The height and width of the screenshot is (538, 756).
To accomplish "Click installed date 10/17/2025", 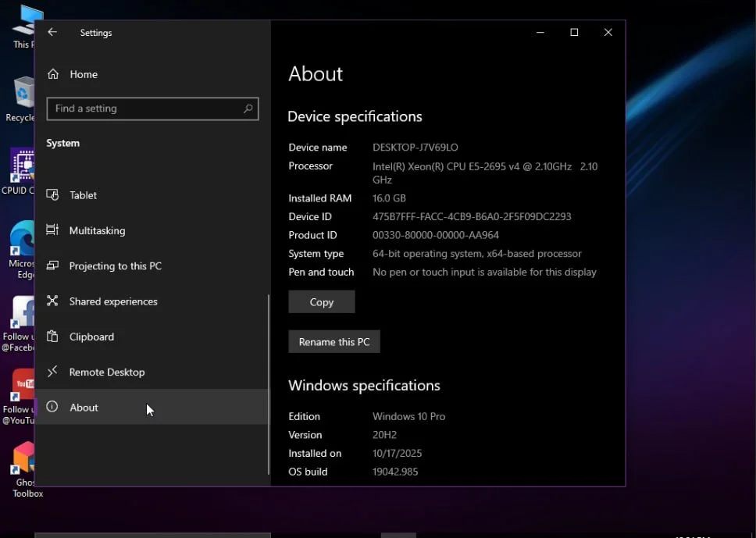I will 397,454.
